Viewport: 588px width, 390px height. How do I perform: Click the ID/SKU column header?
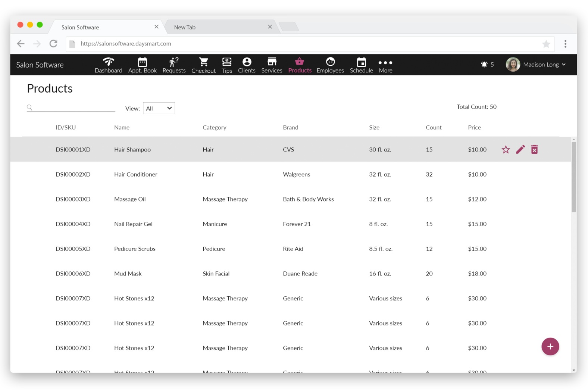[x=66, y=127]
